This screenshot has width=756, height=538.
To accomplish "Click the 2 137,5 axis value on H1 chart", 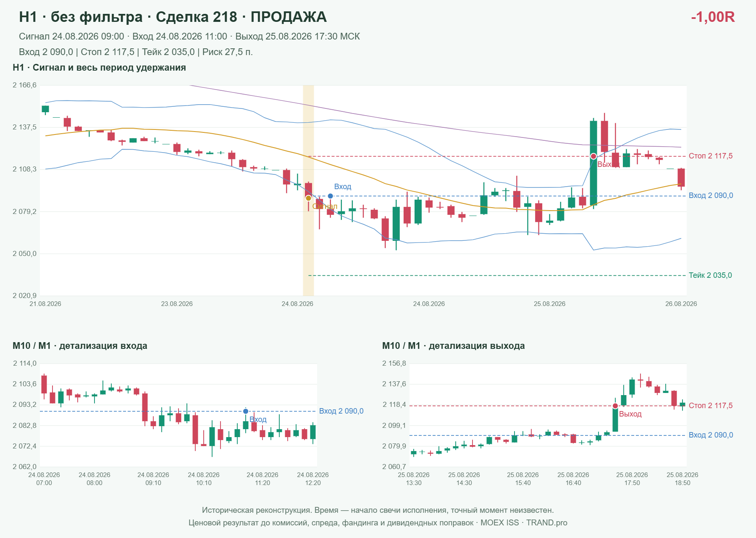I will (24, 127).
